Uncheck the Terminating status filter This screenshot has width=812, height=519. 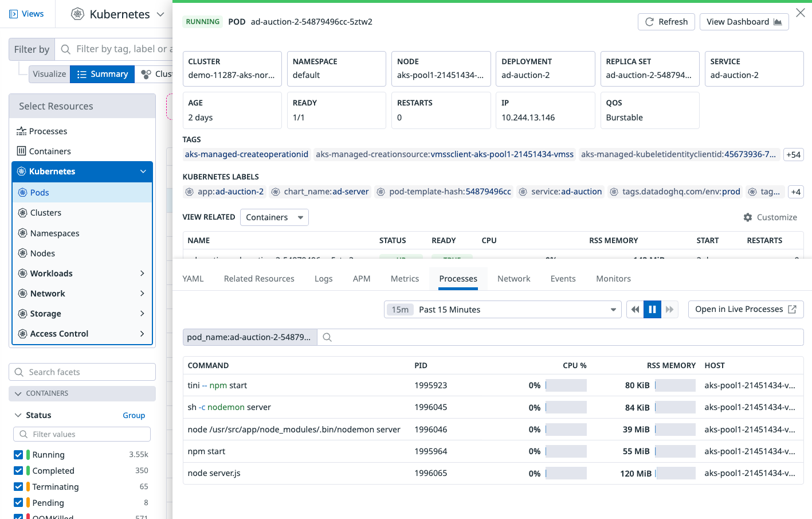18,487
